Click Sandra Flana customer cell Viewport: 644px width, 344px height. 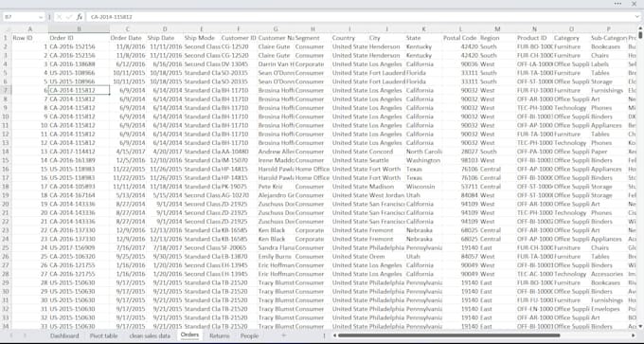pos(276,248)
